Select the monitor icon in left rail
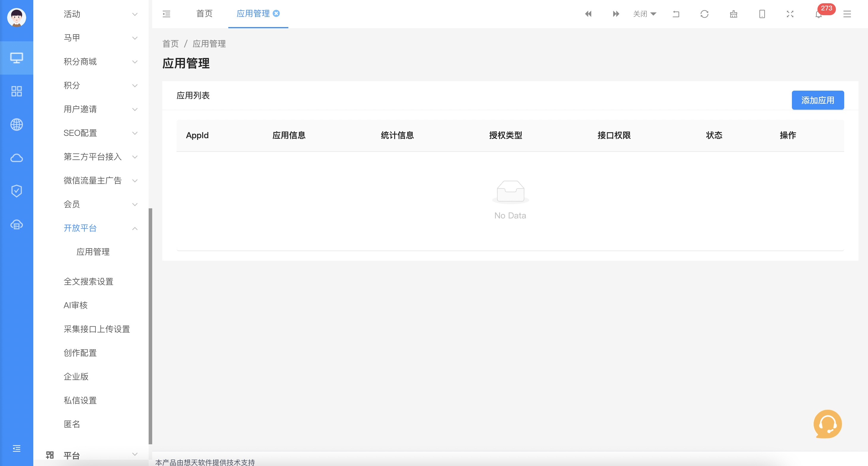Screen dimensions: 868x466 (17, 58)
